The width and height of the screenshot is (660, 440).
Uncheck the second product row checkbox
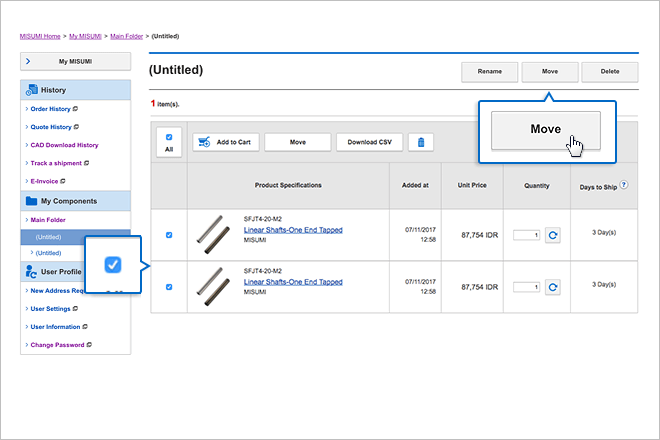tap(168, 287)
